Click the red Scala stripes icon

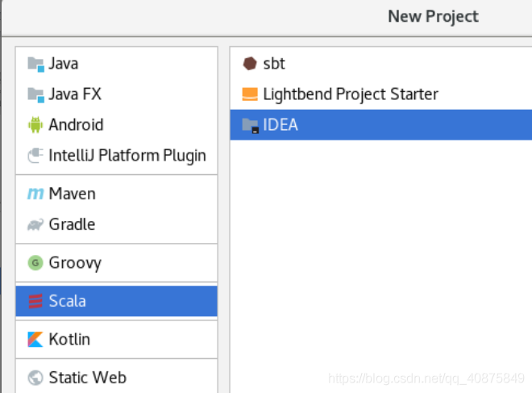(x=35, y=301)
